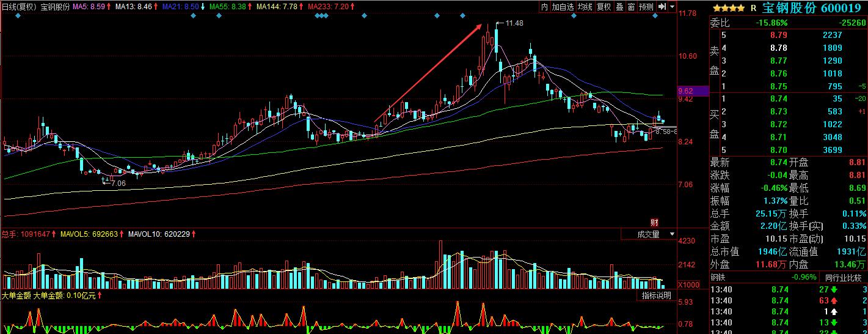Click the 日线(复权) period label
Viewport: 868px width, 334px height.
click(20, 7)
